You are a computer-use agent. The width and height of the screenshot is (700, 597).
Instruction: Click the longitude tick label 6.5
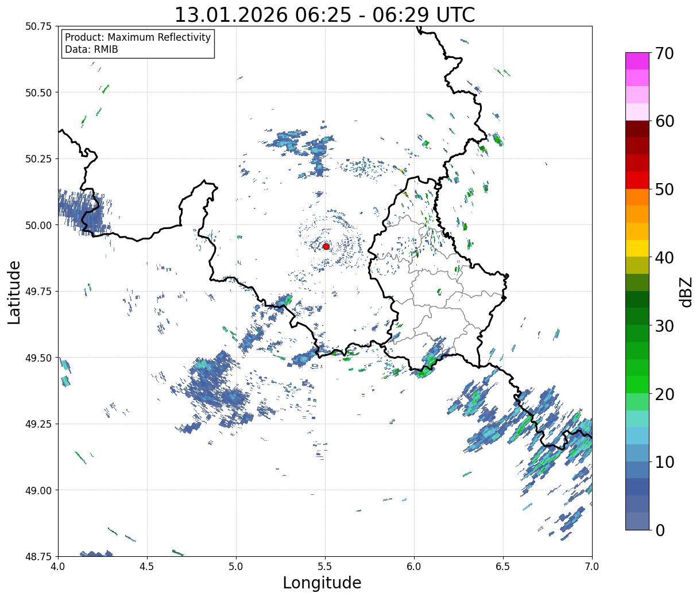click(x=503, y=566)
